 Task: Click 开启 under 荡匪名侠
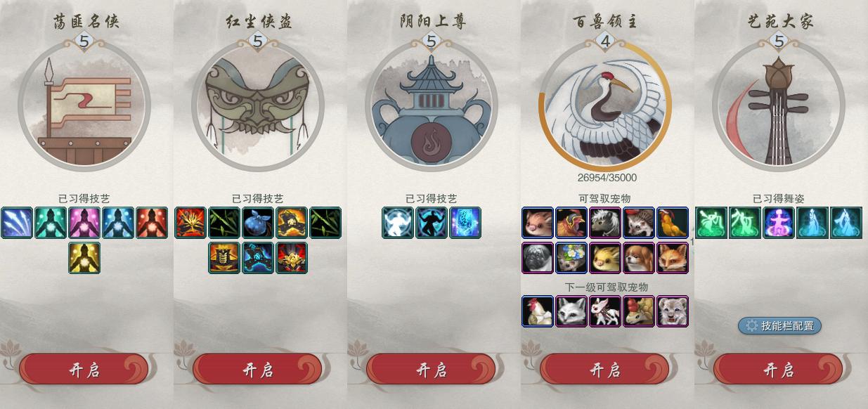84,370
